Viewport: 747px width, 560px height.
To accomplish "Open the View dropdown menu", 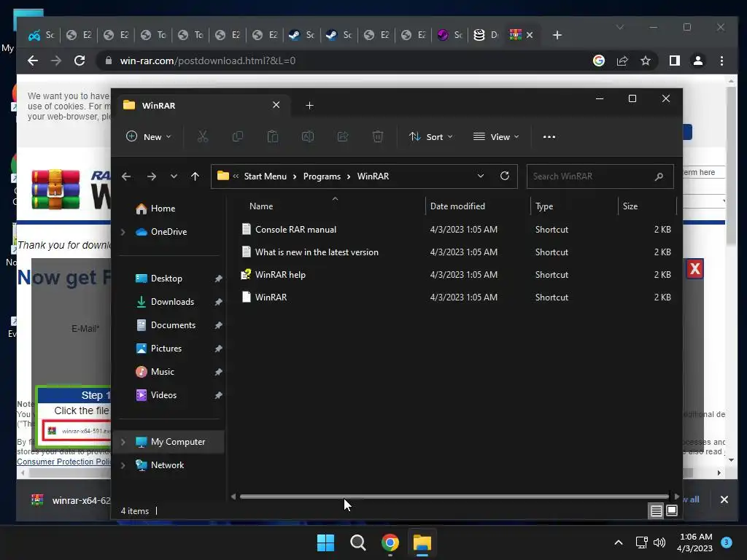I will click(496, 136).
